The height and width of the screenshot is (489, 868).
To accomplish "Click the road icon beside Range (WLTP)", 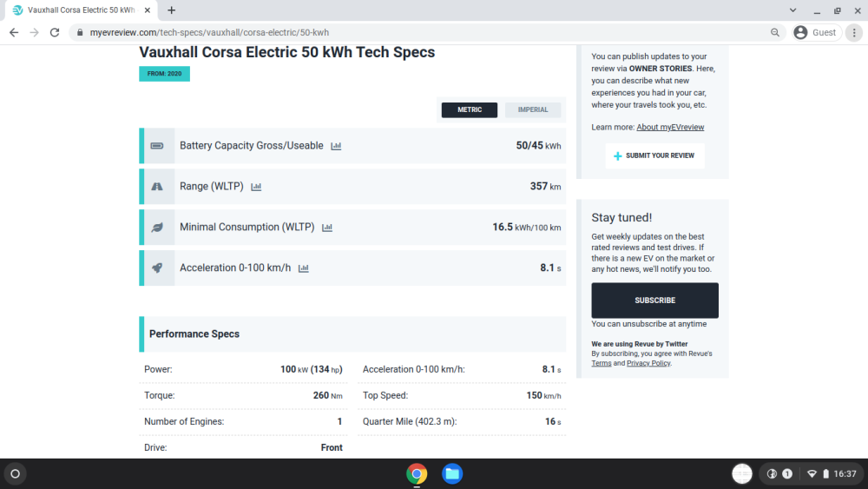I will (157, 187).
